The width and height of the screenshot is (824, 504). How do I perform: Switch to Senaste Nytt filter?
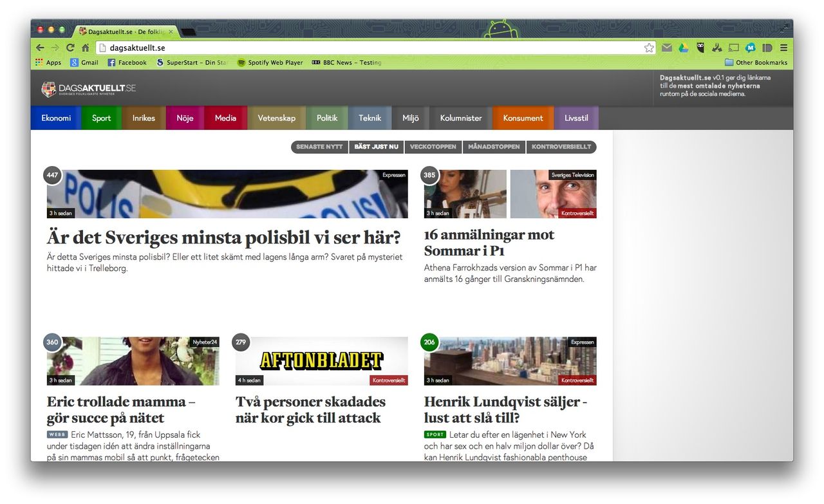[x=319, y=147]
